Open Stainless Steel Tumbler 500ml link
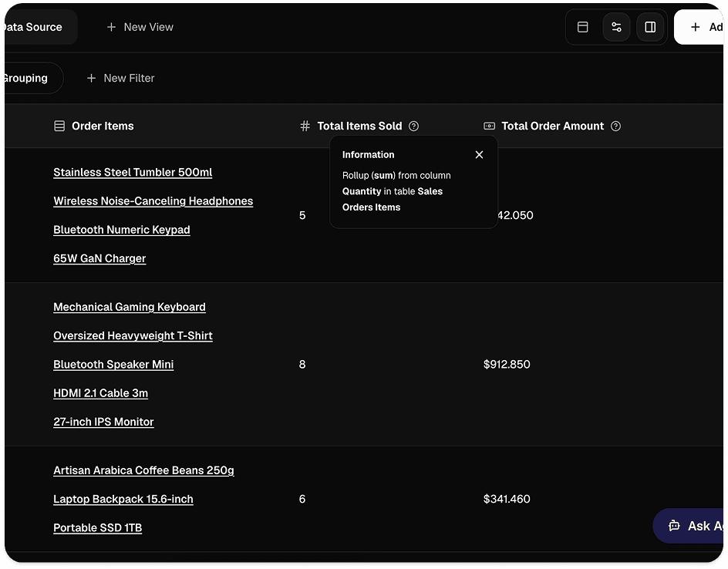The image size is (728, 569). pyautogui.click(x=133, y=172)
